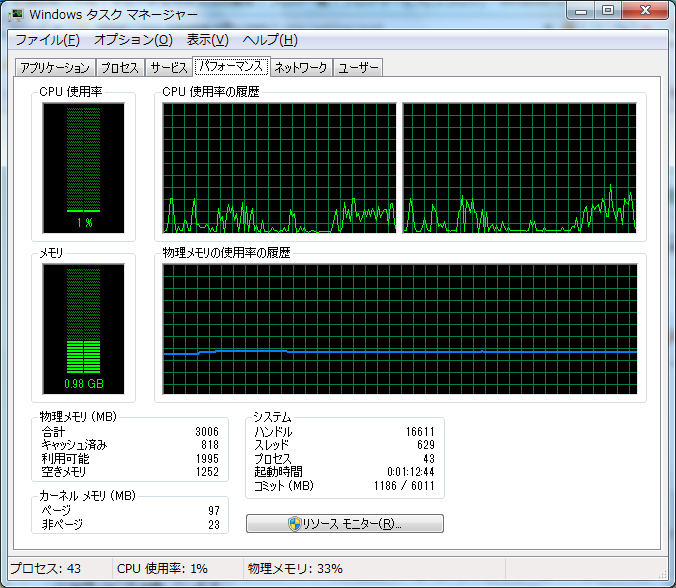Maximize the Task Manager window
The image size is (676, 588).
(608, 11)
